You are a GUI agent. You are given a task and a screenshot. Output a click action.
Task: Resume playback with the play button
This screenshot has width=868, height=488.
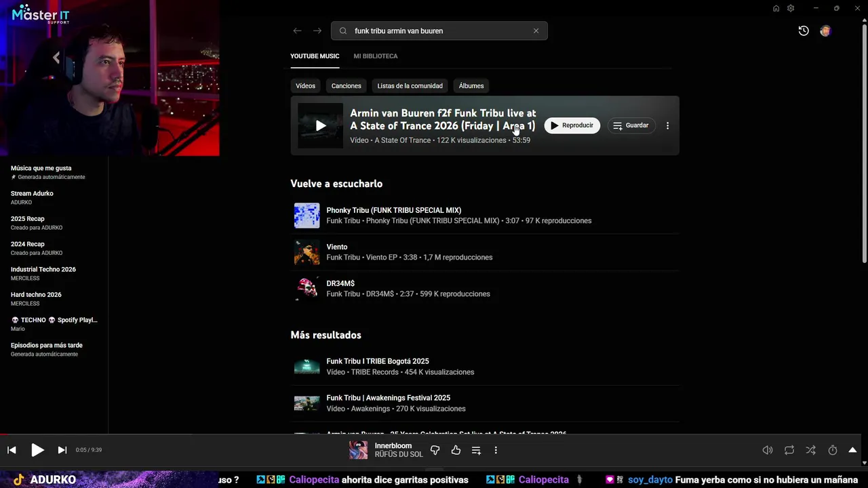point(37,450)
